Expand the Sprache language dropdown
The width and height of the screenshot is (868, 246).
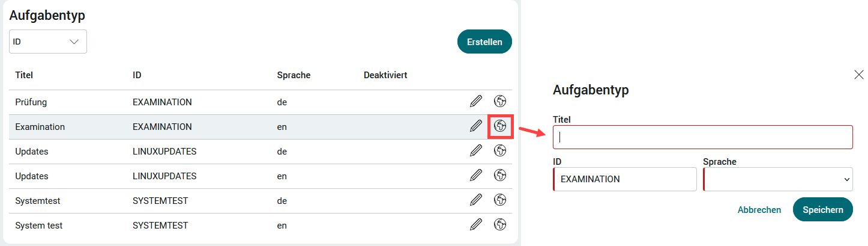click(778, 179)
